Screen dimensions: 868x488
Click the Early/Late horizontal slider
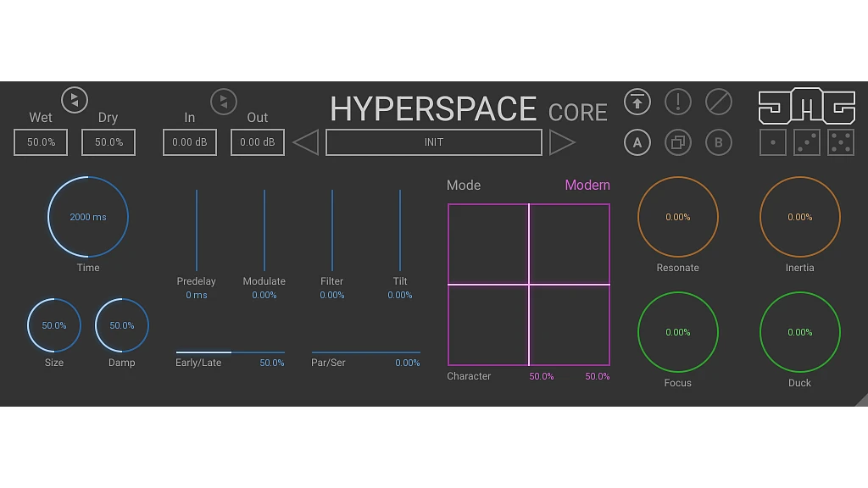click(231, 352)
